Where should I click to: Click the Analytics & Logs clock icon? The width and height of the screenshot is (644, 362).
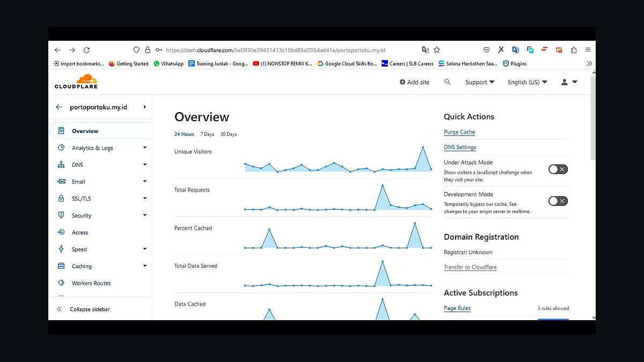point(61,147)
